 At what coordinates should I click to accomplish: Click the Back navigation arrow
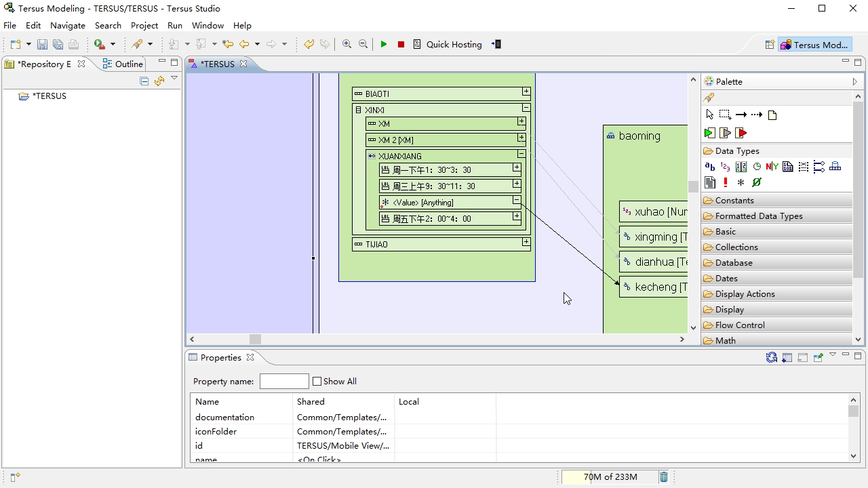pyautogui.click(x=244, y=44)
